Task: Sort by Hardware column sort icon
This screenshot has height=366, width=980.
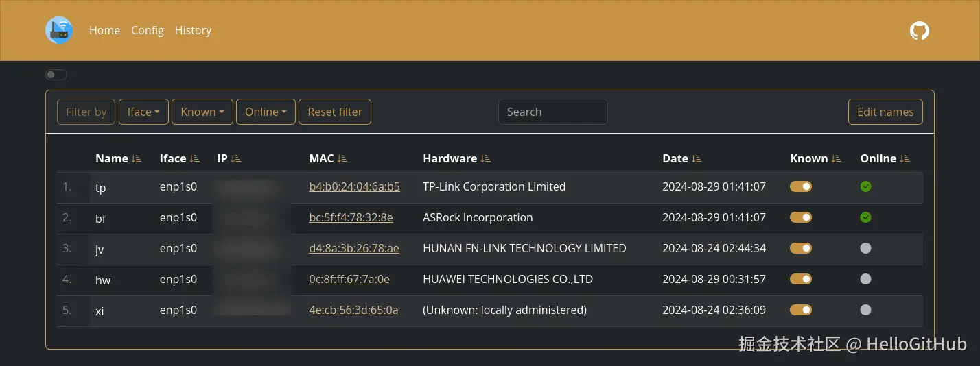Action: coord(486,158)
